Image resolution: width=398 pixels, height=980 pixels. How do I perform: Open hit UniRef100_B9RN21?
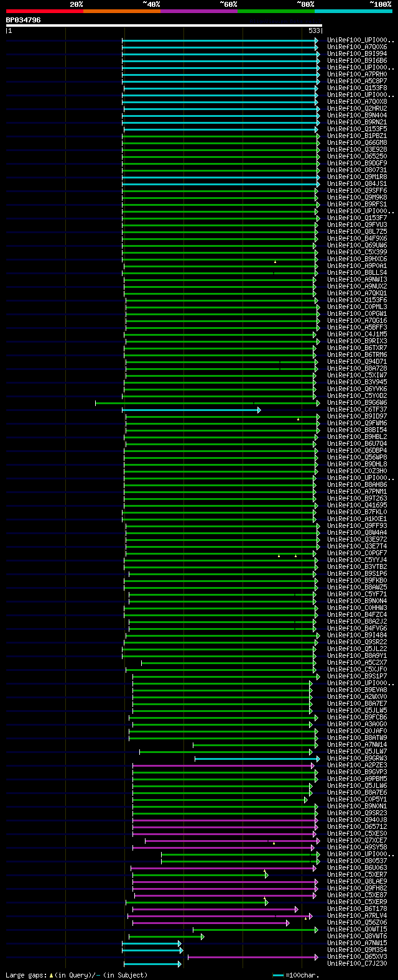(x=357, y=122)
